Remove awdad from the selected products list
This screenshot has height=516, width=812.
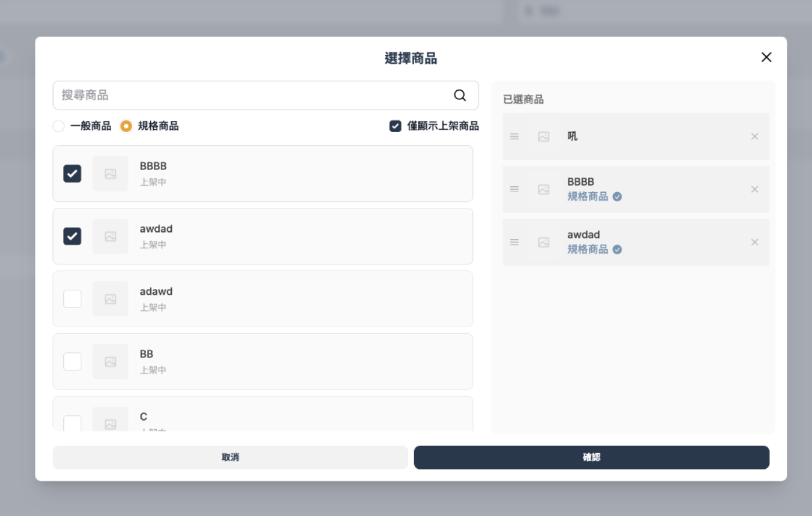pyautogui.click(x=754, y=242)
